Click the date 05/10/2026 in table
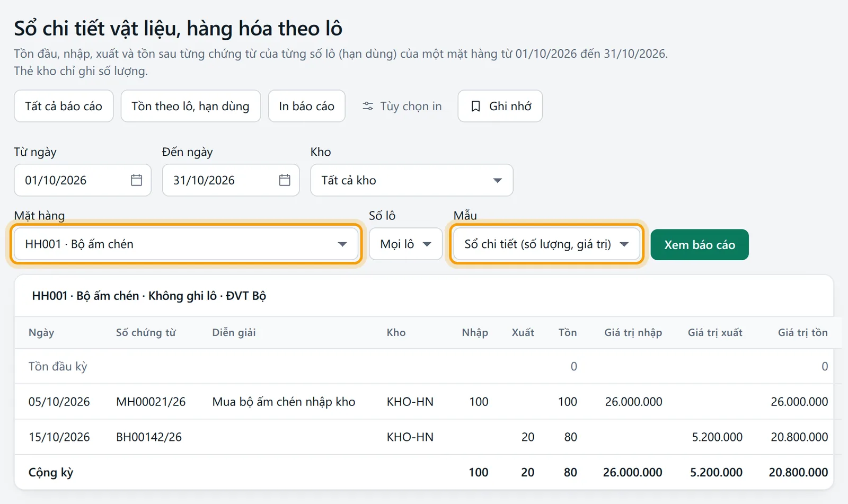This screenshot has height=504, width=848. coord(59,402)
